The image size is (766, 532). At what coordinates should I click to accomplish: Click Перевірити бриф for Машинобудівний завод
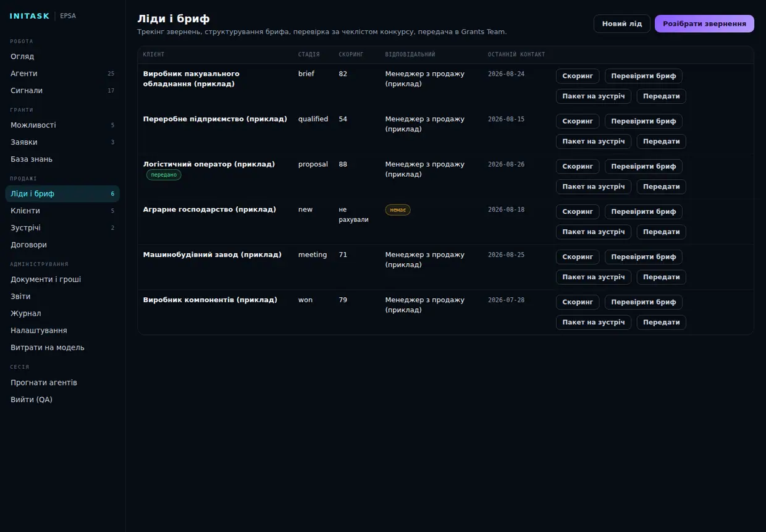tap(643, 256)
